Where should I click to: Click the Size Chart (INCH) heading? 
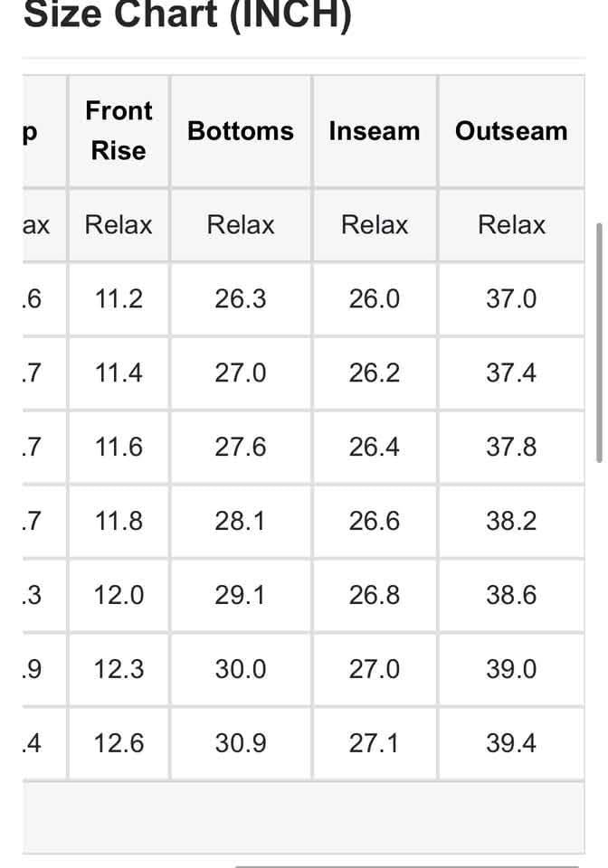pyautogui.click(x=187, y=14)
